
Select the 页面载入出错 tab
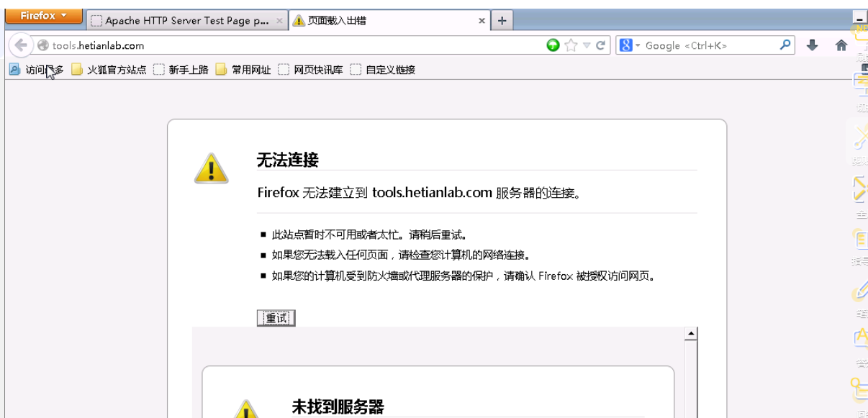click(389, 21)
